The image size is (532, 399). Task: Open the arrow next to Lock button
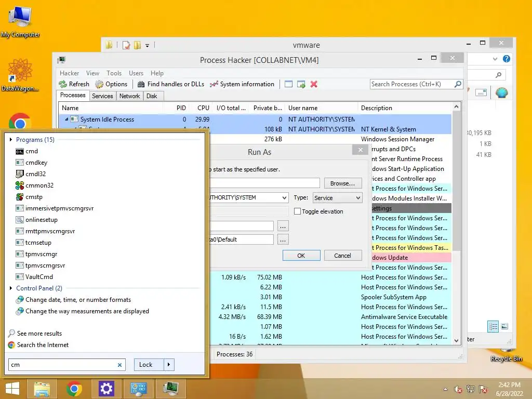click(169, 365)
